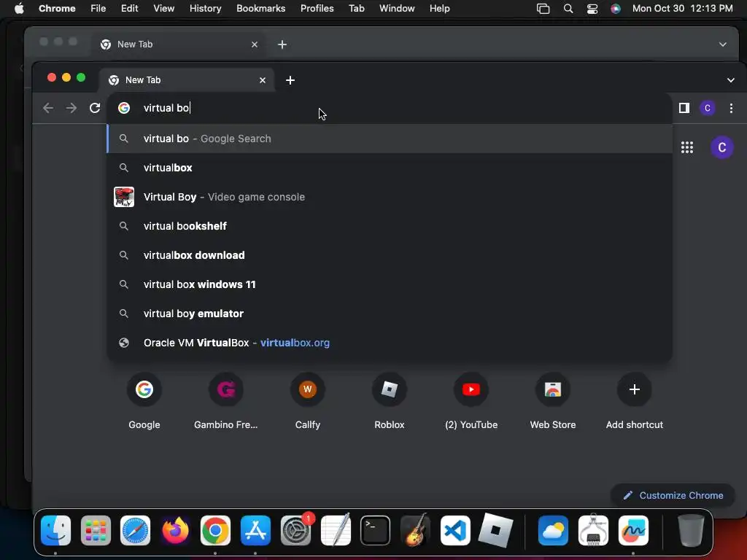Screen dimensions: 747x560
Task: Open Chrome's three-dot menu
Action: (x=731, y=108)
